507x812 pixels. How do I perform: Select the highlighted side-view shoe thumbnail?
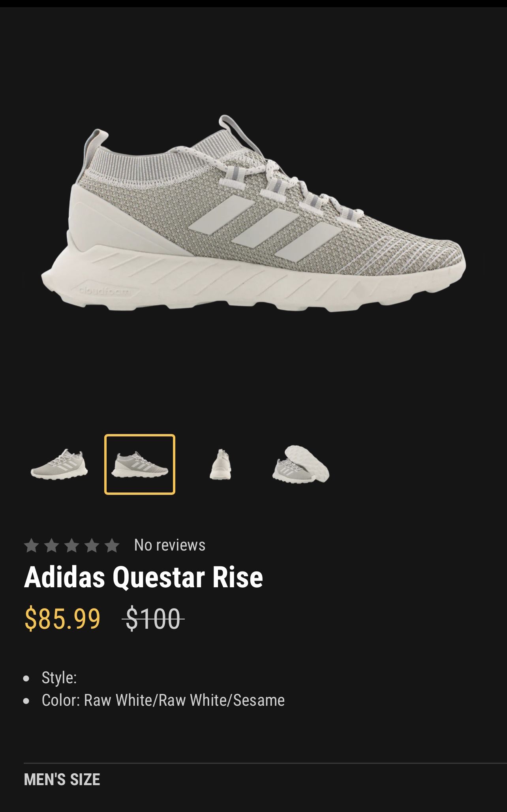pyautogui.click(x=140, y=464)
